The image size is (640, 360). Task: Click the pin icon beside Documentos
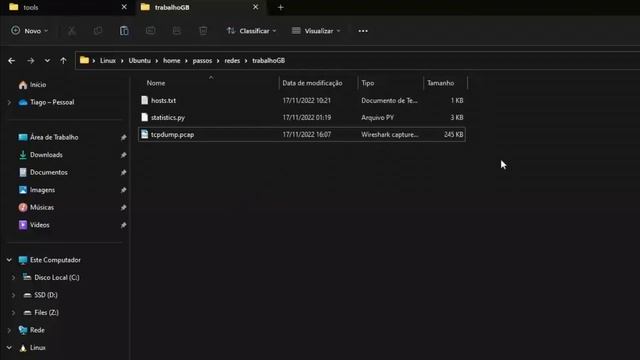(123, 173)
